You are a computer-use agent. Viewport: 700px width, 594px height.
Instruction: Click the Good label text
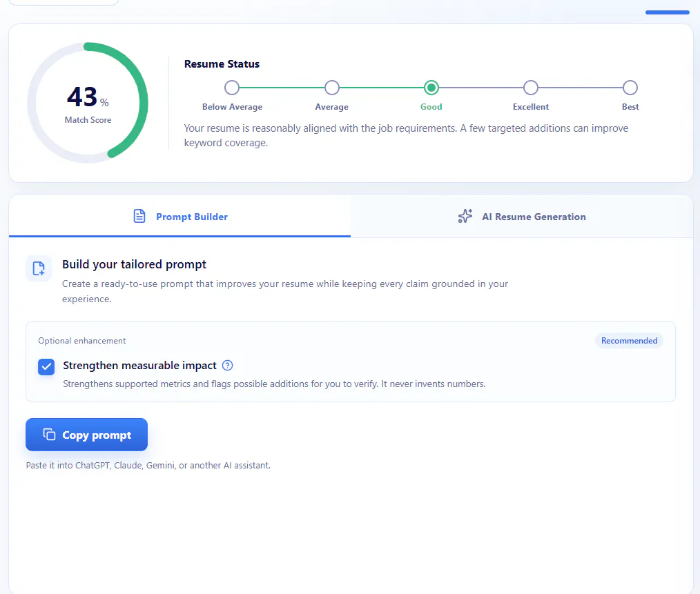[431, 107]
